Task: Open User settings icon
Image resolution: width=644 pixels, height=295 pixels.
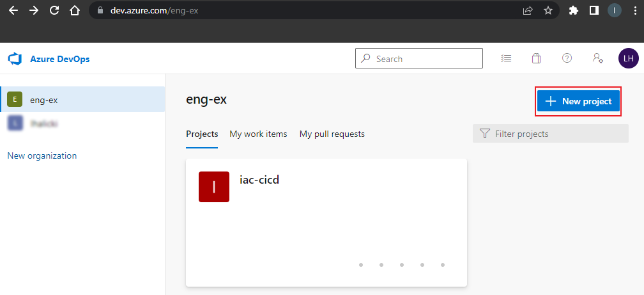Action: pos(597,58)
